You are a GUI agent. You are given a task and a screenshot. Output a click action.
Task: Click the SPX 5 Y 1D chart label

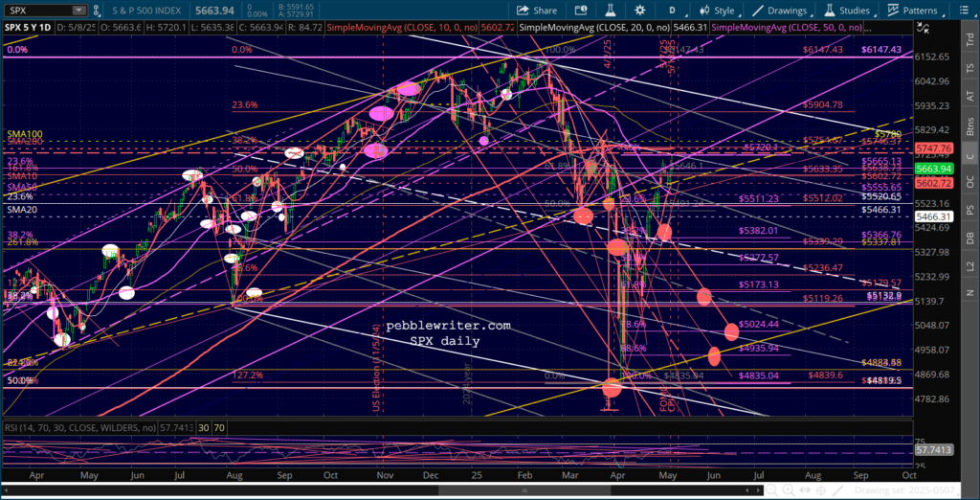[26, 28]
